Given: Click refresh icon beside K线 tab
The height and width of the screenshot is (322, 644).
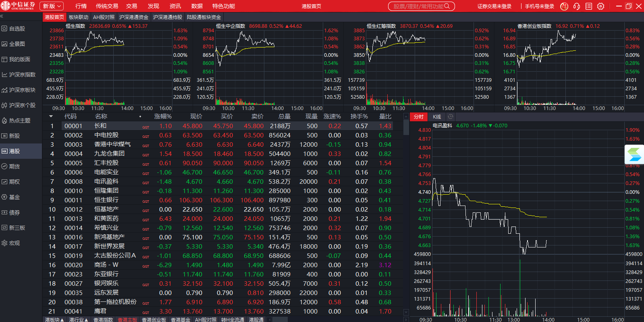Looking at the screenshot, I should tap(451, 117).
